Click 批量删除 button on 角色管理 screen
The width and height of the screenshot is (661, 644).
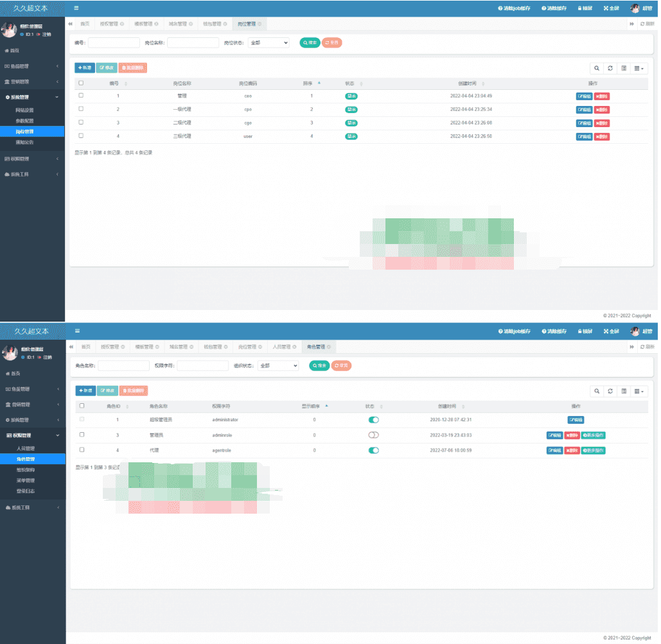pos(134,390)
